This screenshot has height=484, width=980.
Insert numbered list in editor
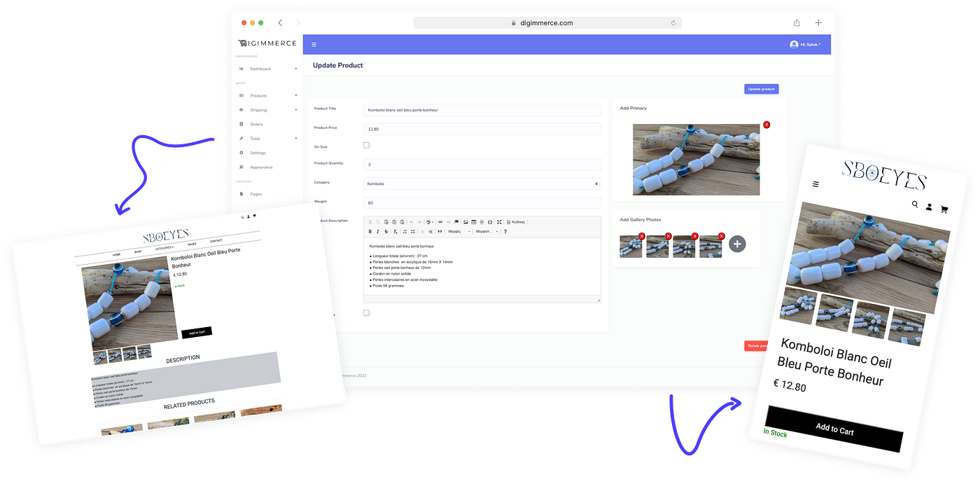tap(405, 232)
